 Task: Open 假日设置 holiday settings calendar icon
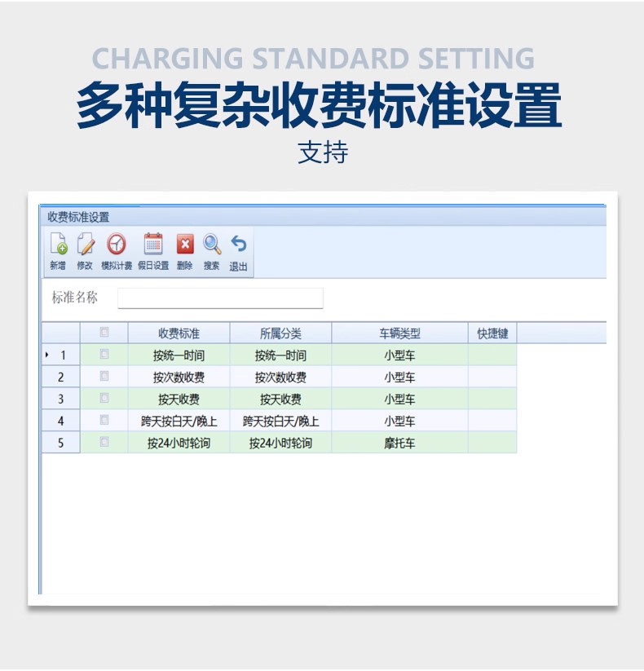(152, 245)
